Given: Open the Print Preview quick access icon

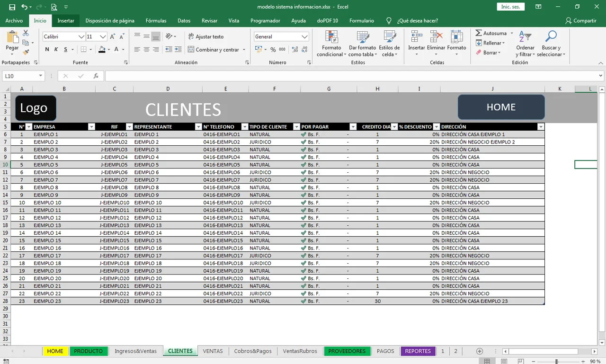Looking at the screenshot, I should (54, 7).
